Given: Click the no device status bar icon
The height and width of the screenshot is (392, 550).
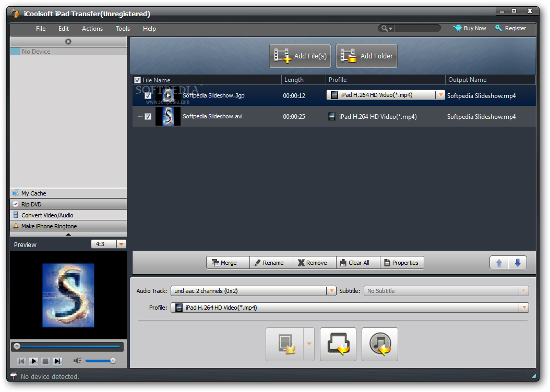Looking at the screenshot, I should click(14, 376).
